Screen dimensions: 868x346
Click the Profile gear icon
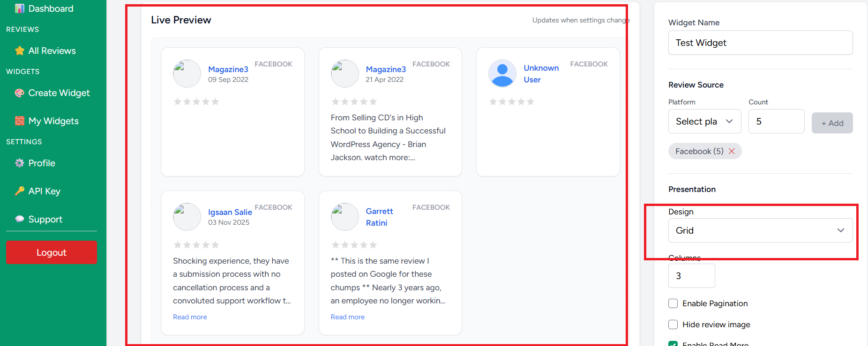point(19,163)
